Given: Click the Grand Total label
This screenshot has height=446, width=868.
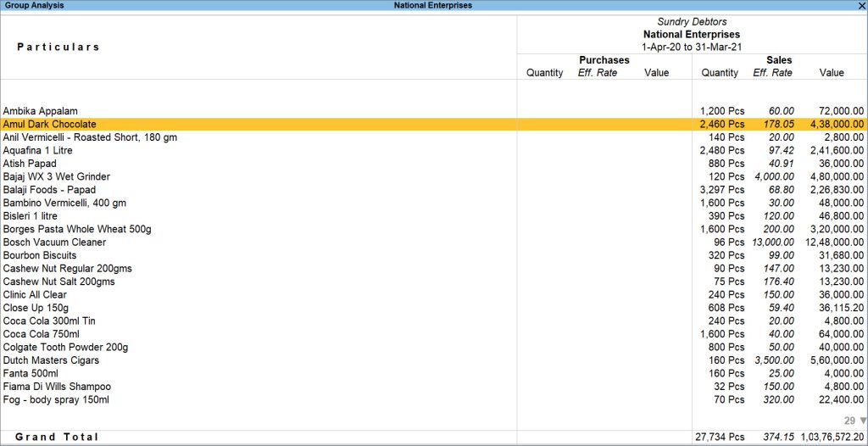Looking at the screenshot, I should [57, 438].
